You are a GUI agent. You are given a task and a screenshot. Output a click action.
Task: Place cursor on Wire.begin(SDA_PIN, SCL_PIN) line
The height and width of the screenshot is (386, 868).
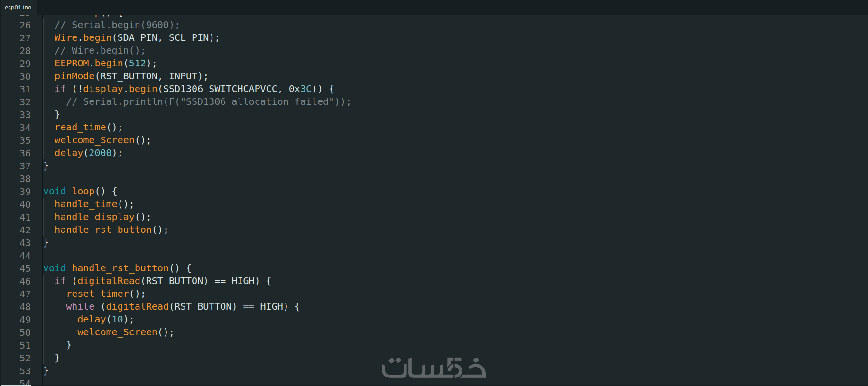[137, 38]
